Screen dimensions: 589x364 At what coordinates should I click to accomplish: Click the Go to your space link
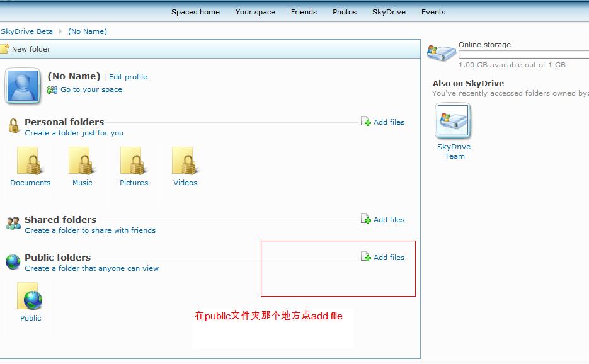tap(91, 90)
